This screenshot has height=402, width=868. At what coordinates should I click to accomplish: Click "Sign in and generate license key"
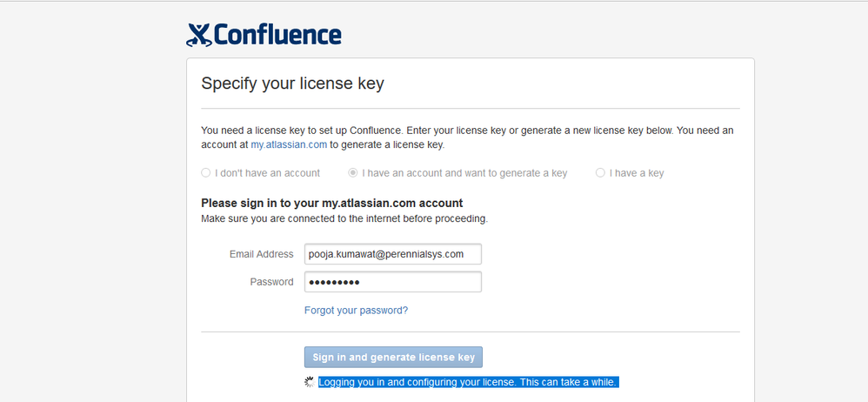pos(394,357)
